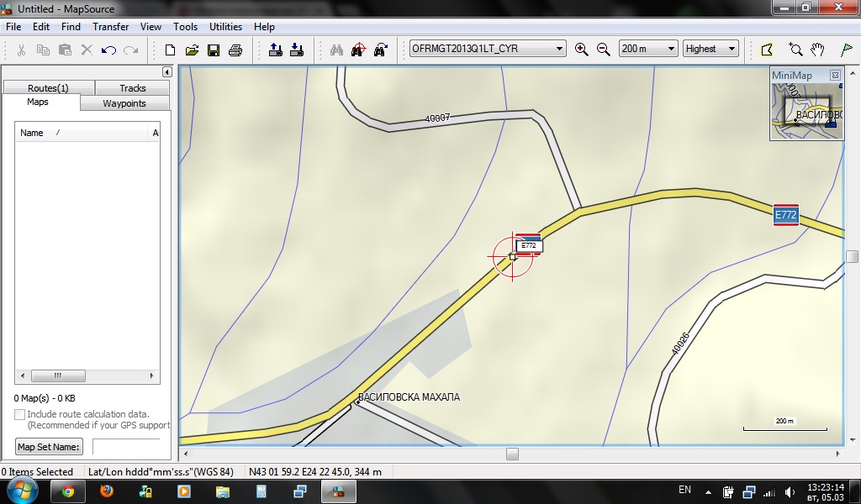This screenshot has width=861, height=504.
Task: Click the Map Set Name button
Action: [x=49, y=446]
